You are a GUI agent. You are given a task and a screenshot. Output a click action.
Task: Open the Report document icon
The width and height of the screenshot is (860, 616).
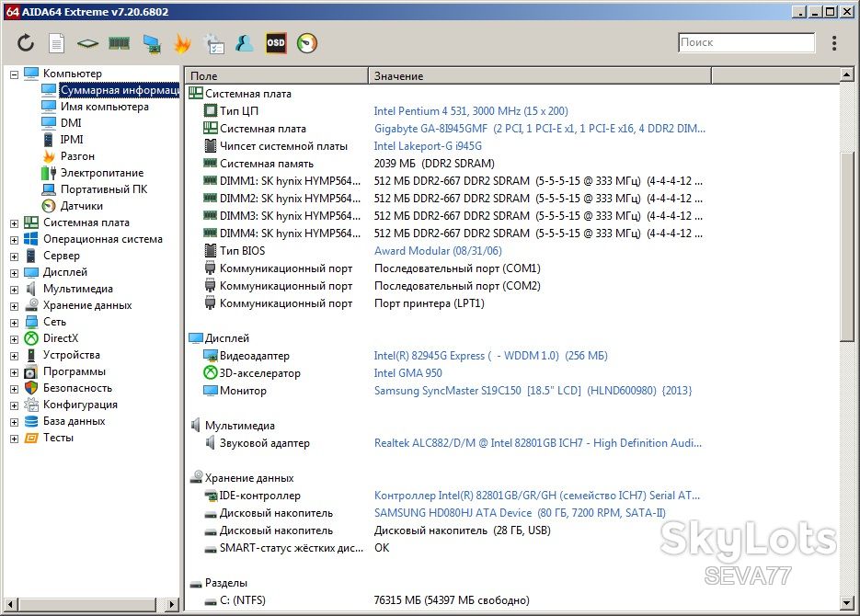pyautogui.click(x=56, y=42)
